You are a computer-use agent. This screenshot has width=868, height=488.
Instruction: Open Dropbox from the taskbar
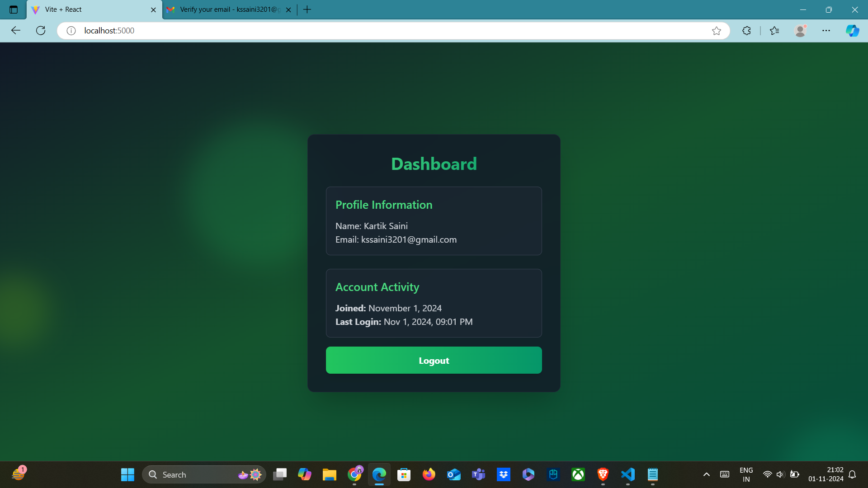pos(504,474)
